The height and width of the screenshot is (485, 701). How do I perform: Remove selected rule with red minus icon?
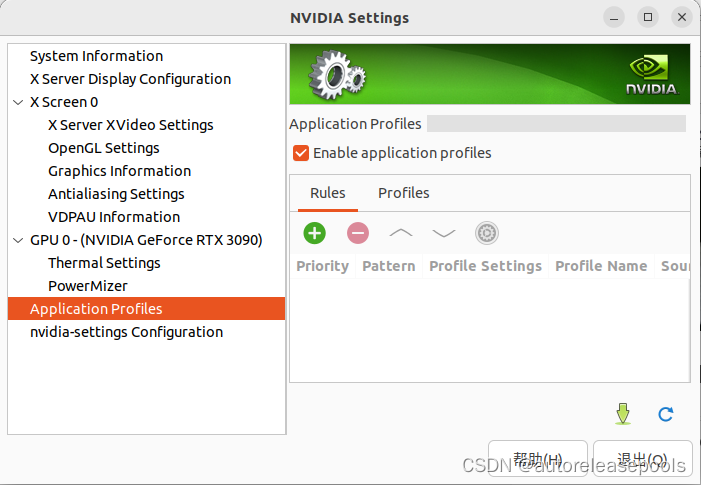358,233
